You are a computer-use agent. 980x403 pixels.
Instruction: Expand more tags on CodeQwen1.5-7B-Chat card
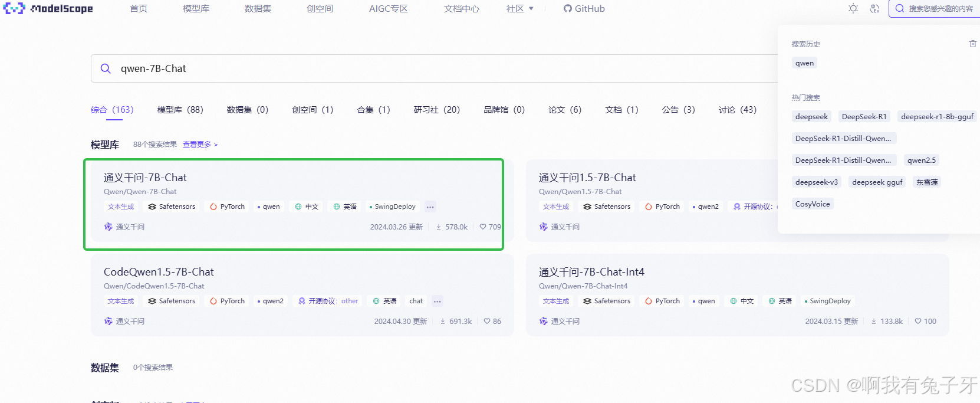tap(438, 301)
